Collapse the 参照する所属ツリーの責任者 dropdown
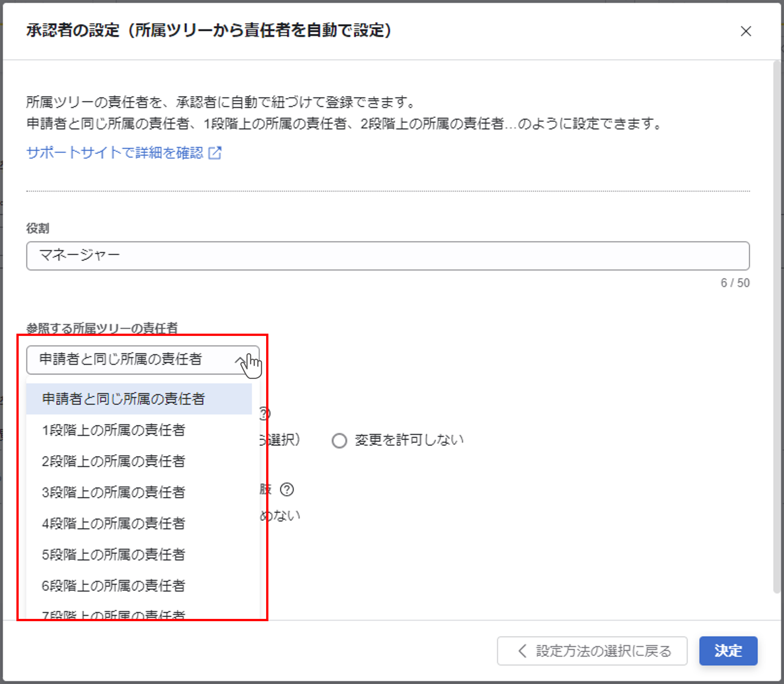Screen dimensions: 784x684 pos(143,360)
